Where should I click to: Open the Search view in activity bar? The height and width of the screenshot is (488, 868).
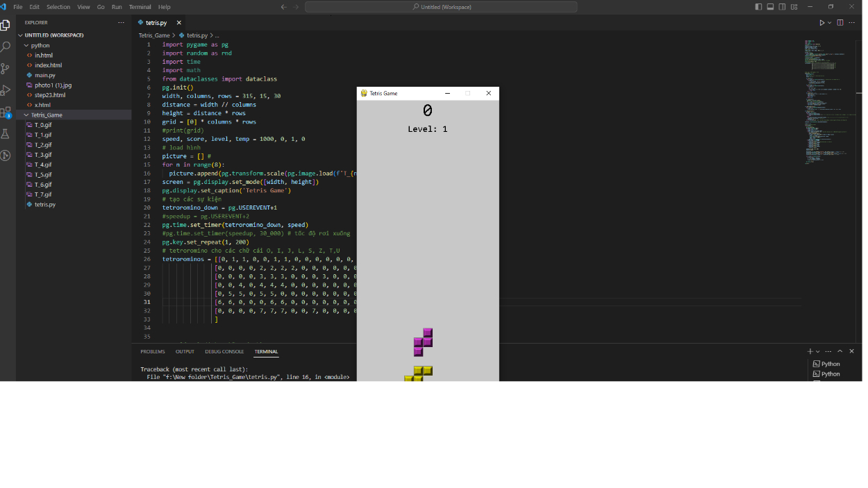6,47
